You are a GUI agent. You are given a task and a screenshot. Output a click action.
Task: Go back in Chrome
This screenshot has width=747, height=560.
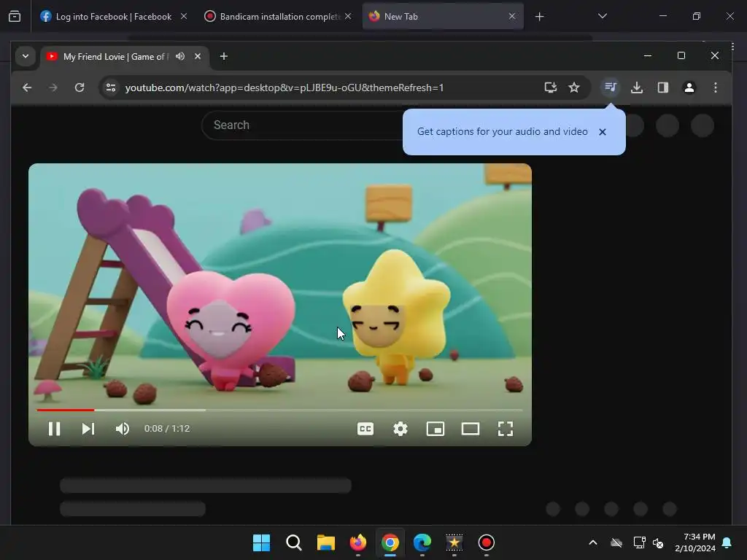(27, 87)
